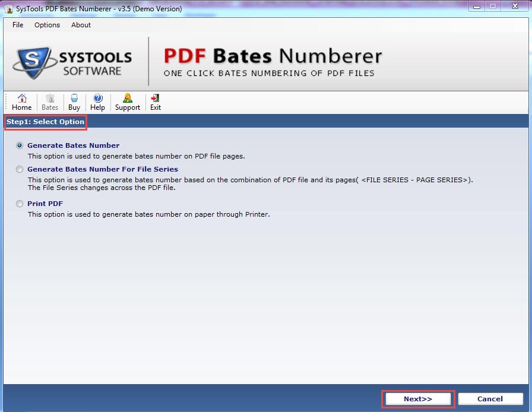The image size is (532, 412).
Task: Click the Bates toolbar icon
Action: point(50,102)
